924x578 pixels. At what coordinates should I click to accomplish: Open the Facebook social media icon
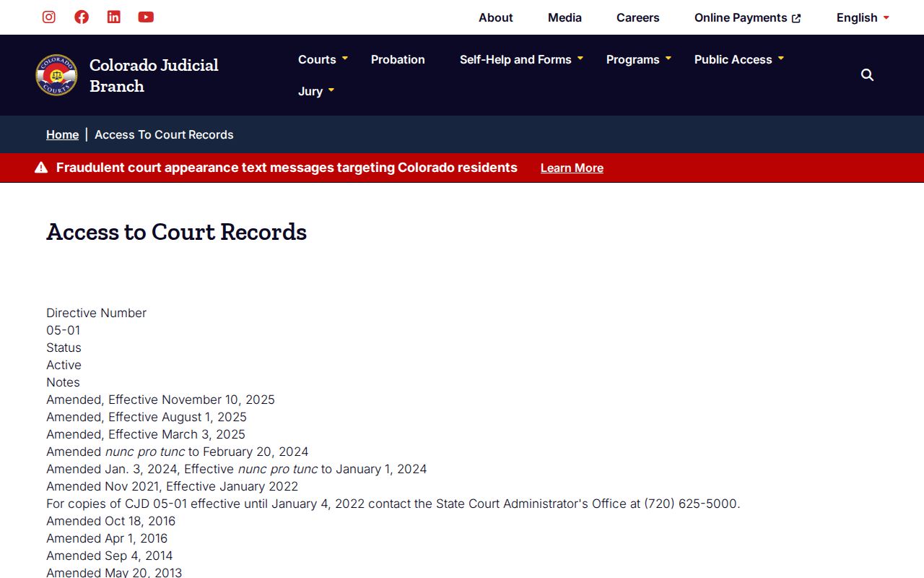(x=82, y=17)
